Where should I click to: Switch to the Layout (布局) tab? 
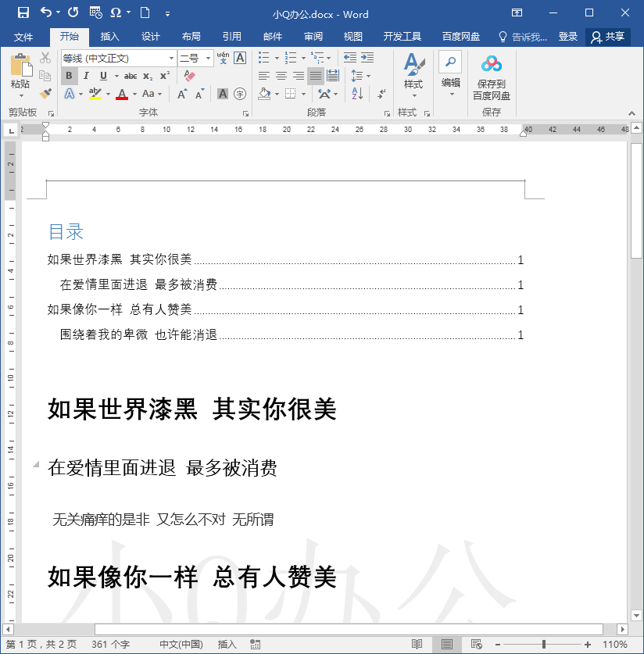click(x=191, y=37)
